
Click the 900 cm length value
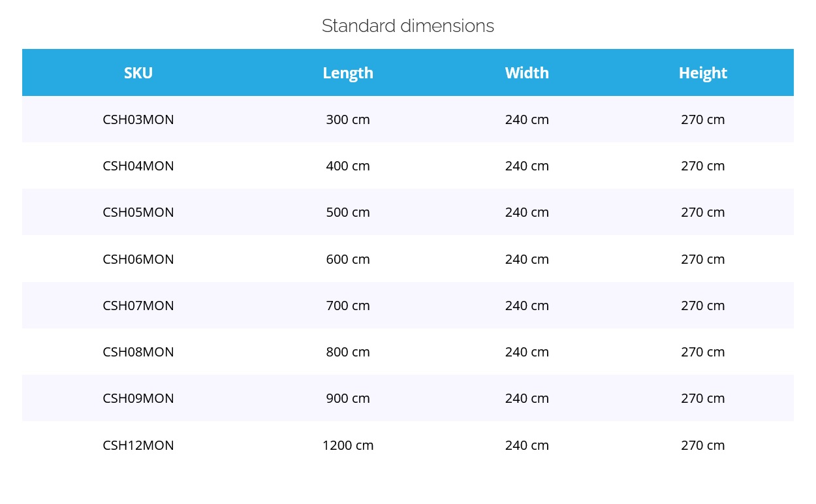coord(348,398)
